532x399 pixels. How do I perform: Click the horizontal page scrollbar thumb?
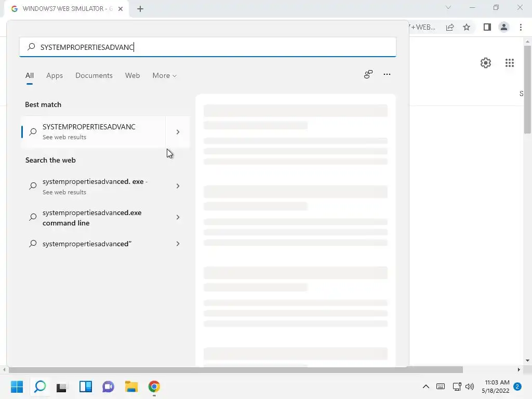236,369
